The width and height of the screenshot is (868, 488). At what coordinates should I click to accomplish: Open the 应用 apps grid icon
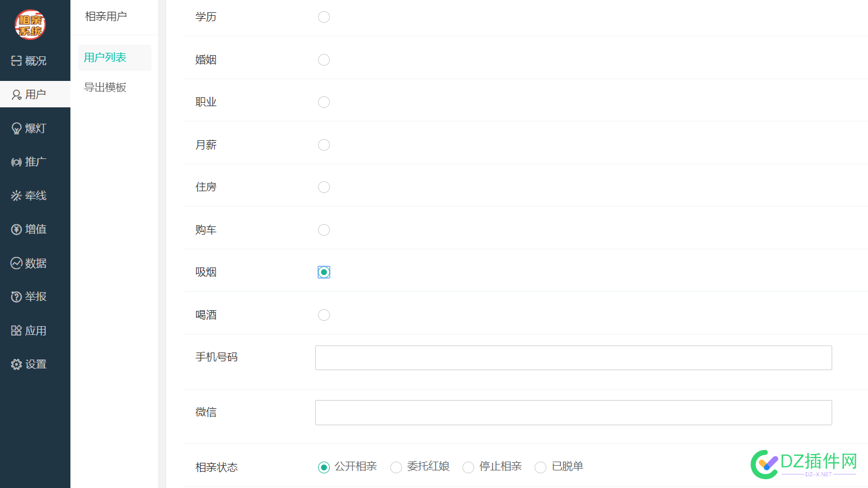point(16,331)
